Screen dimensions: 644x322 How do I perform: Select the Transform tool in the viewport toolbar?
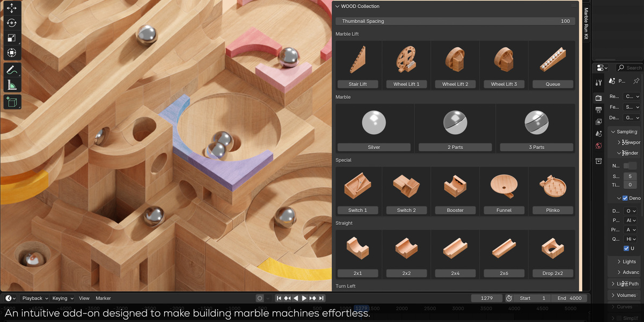[x=11, y=53]
